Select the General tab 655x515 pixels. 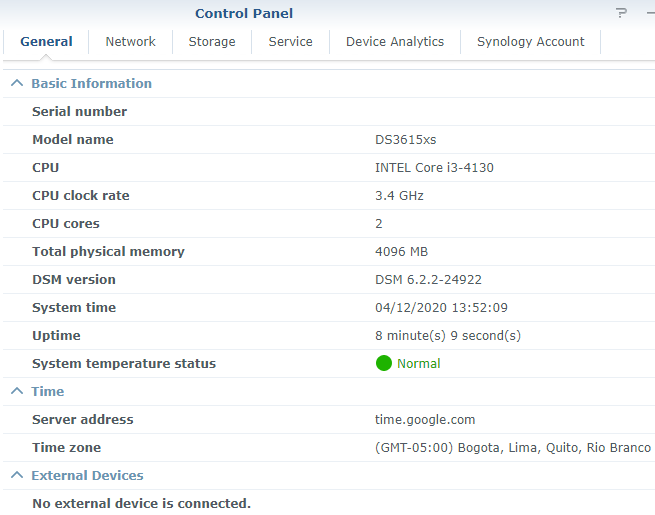46,42
